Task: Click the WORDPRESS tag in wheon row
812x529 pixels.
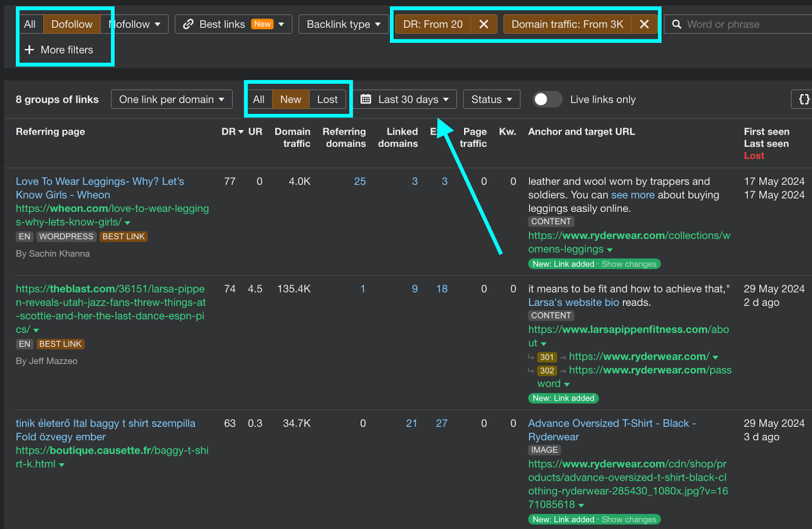Action: point(66,236)
